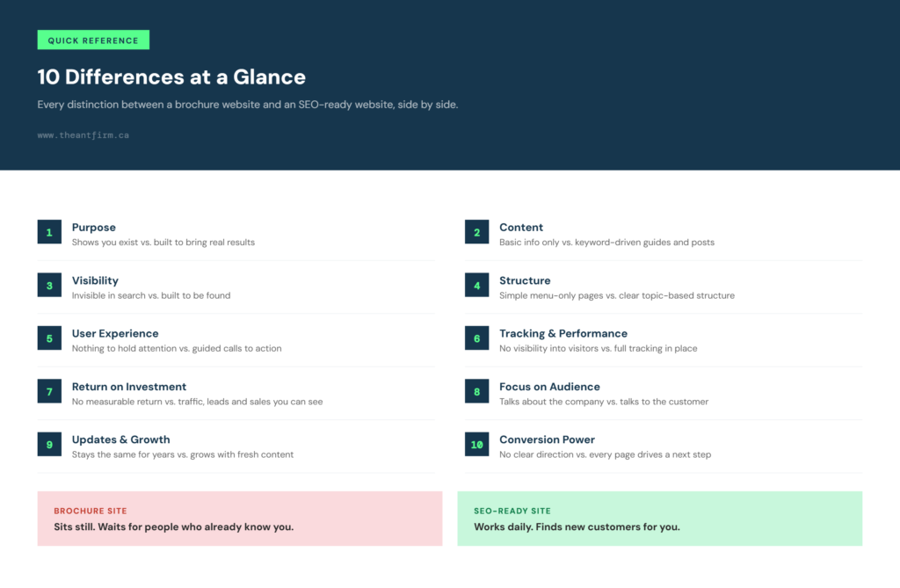900x588 pixels.
Task: Select 'No measurable return vs. traffic, leads and sales' line
Action: (197, 402)
